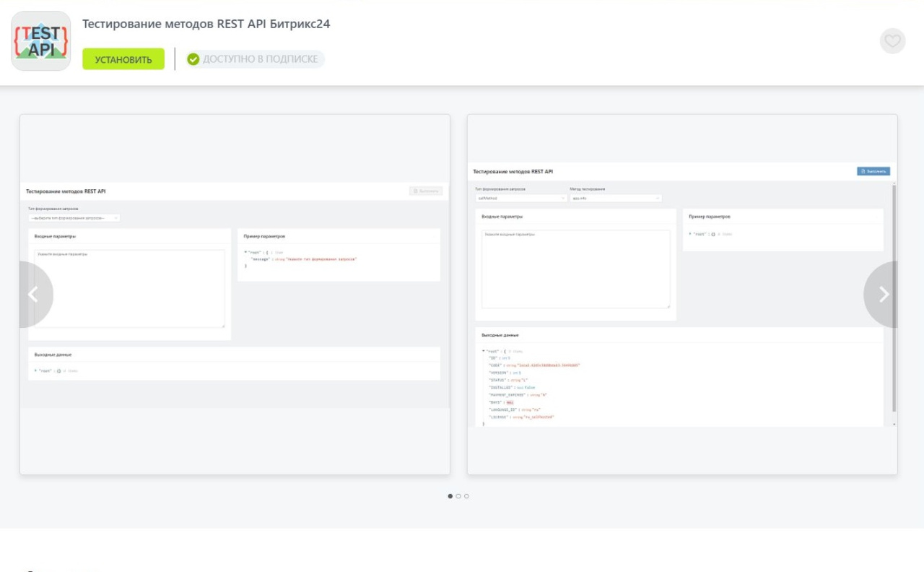924x572 pixels.
Task: Expand root node in left Выходные данные panel
Action: 35,370
